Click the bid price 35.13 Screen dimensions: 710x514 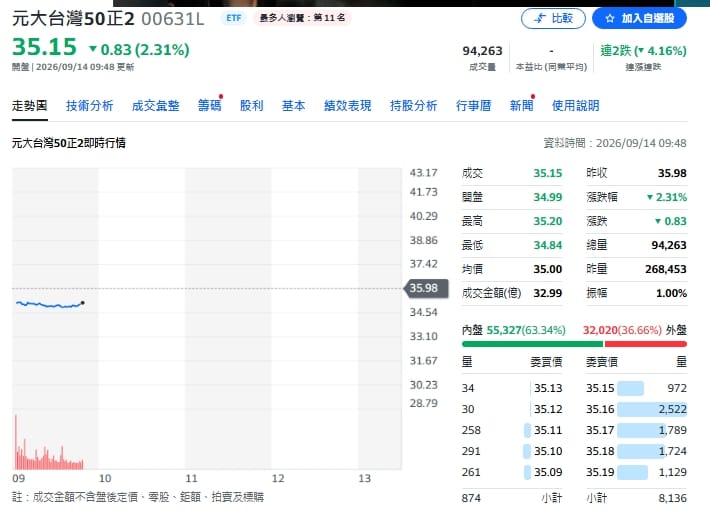(x=548, y=389)
